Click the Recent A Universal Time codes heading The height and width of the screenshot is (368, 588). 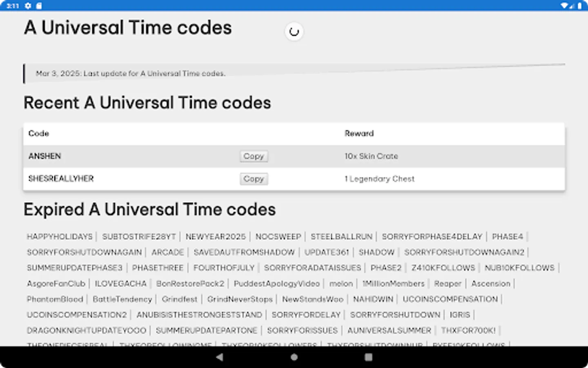click(x=147, y=103)
